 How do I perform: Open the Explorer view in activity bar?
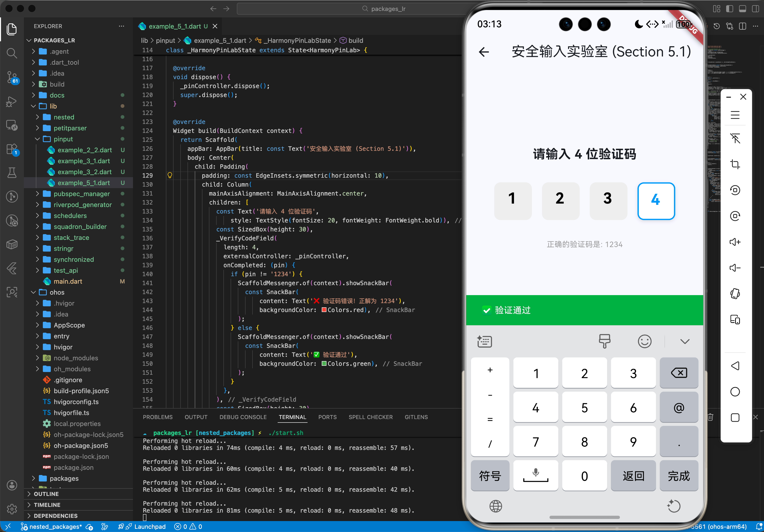coord(12,29)
